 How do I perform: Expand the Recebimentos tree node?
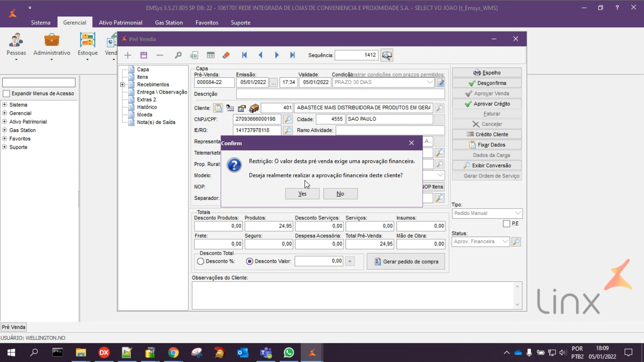(x=122, y=85)
